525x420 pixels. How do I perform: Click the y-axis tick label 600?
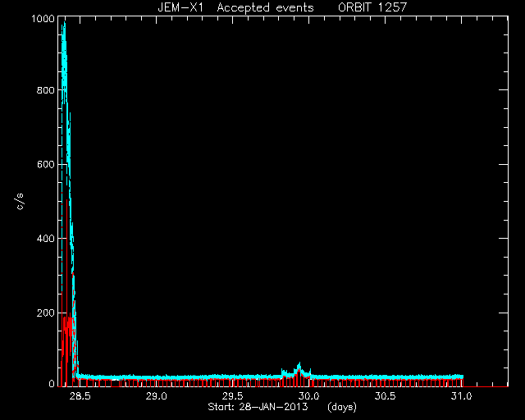45,164
